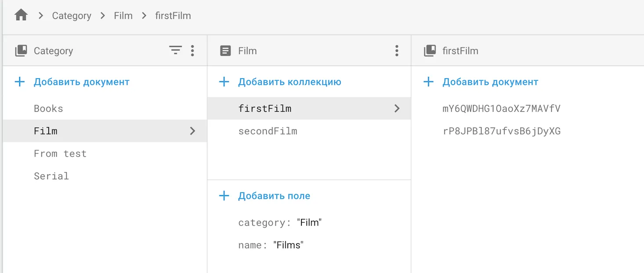644x273 pixels.
Task: Open Film document three-dot menu
Action: click(397, 51)
